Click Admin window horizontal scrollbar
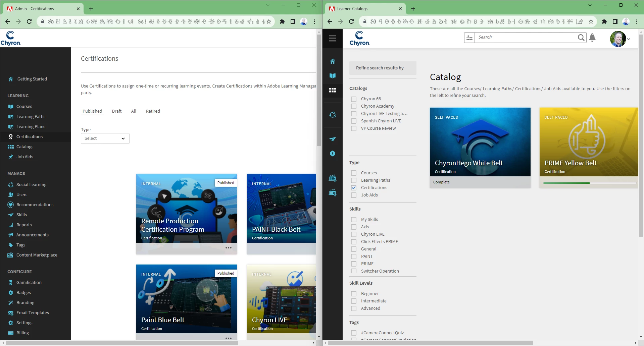The height and width of the screenshot is (346, 644). point(122,343)
